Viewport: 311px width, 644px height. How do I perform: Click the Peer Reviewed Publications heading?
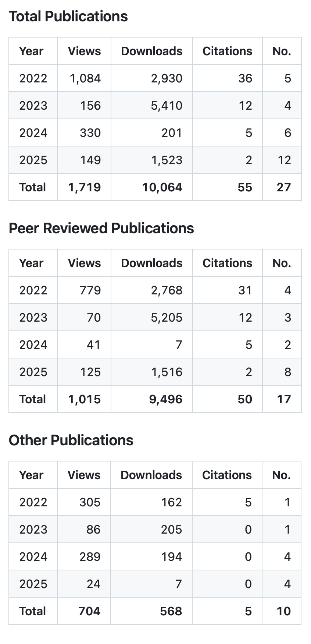pyautogui.click(x=101, y=228)
